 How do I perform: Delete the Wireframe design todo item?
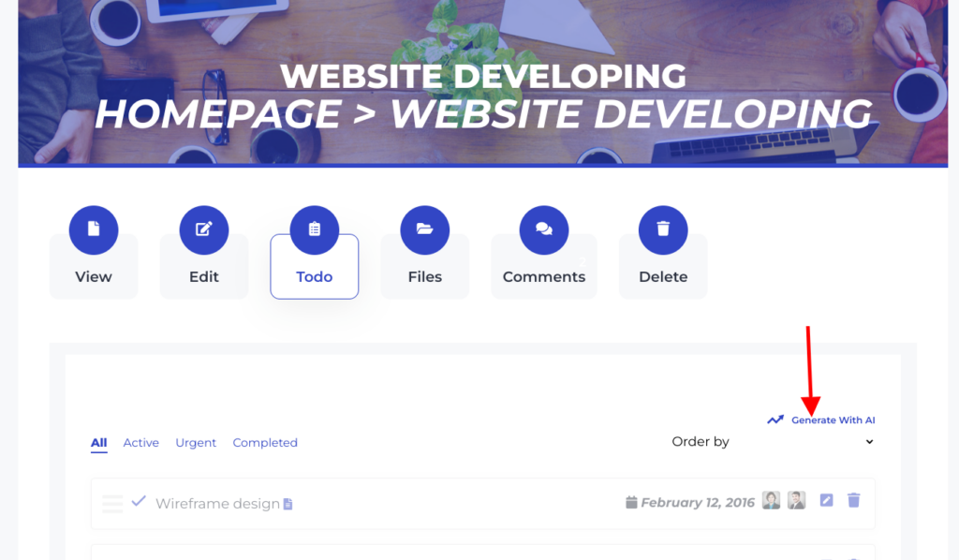tap(853, 501)
